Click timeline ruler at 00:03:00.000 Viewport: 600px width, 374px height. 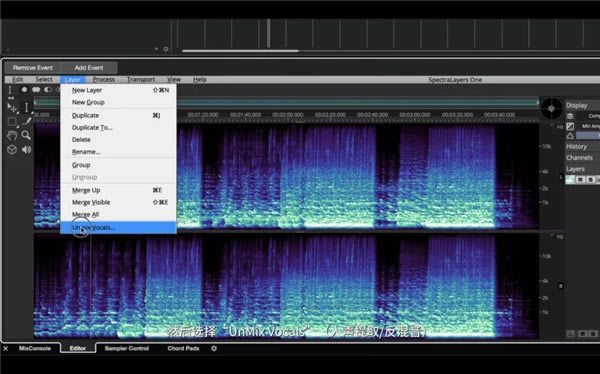(415, 115)
